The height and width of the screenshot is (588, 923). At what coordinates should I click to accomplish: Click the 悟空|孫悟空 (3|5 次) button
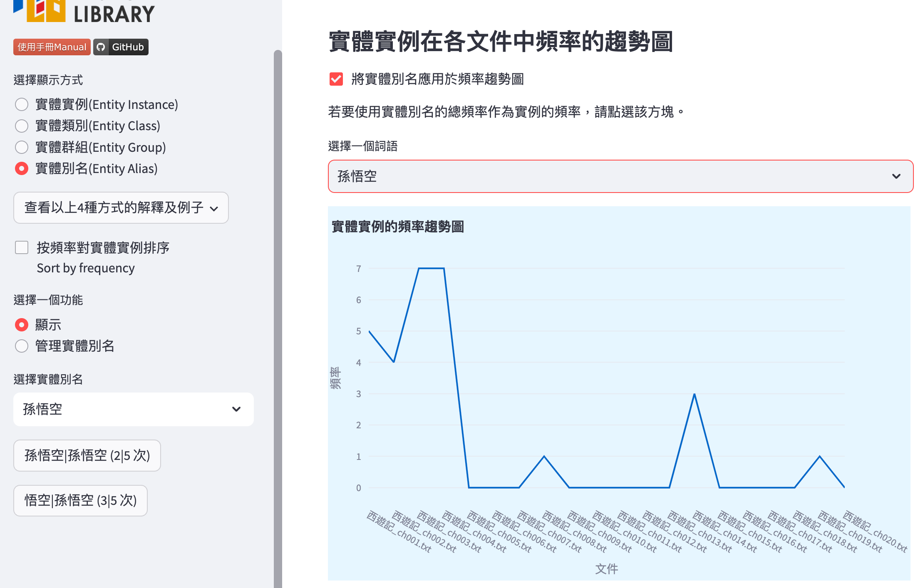(x=80, y=500)
